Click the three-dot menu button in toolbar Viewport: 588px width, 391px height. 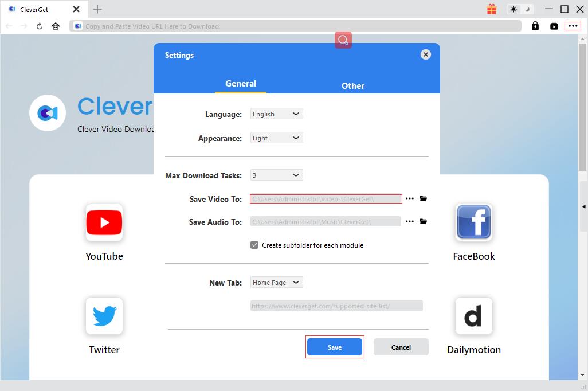(x=573, y=26)
